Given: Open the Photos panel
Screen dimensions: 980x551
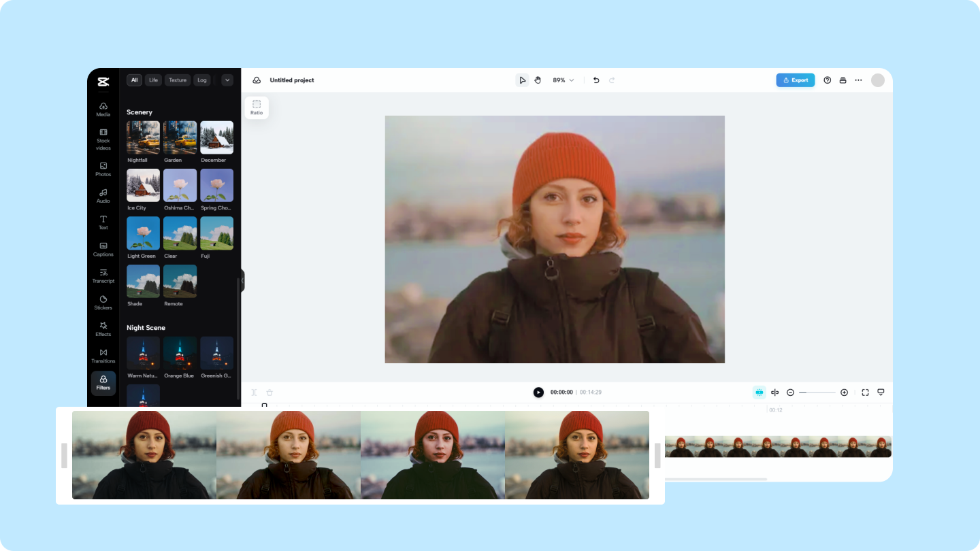Looking at the screenshot, I should tap(103, 169).
